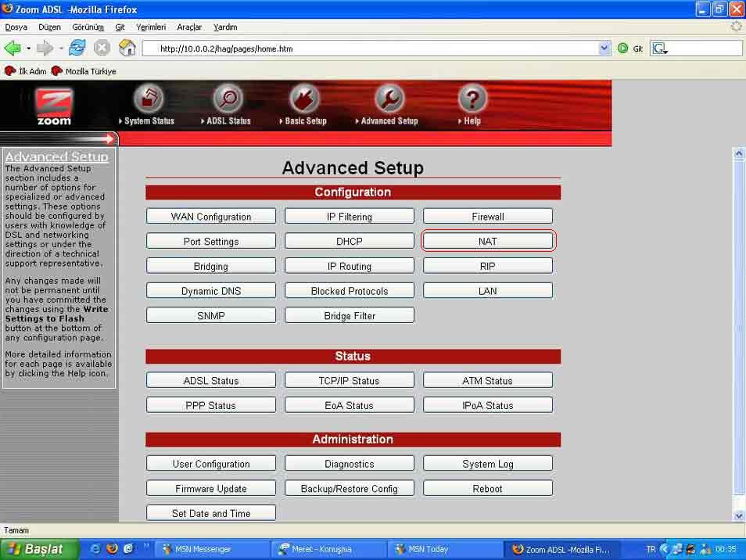Viewport: 746px width, 560px height.
Task: Open the IP Routing button
Action: 350,266
